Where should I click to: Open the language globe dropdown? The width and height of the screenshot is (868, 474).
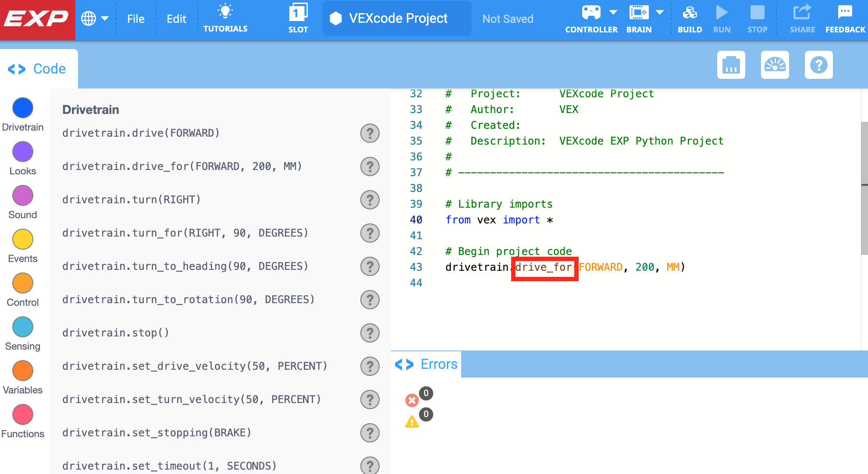[x=95, y=18]
